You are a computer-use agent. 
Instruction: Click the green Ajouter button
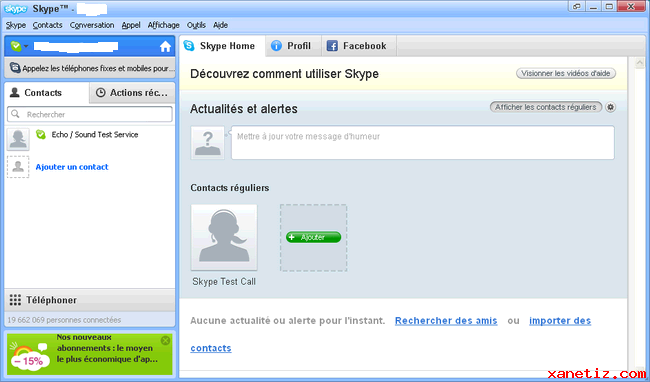click(313, 237)
